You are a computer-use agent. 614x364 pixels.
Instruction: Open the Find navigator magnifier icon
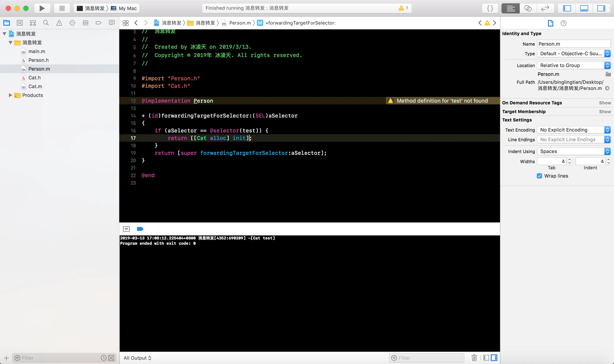(46, 23)
